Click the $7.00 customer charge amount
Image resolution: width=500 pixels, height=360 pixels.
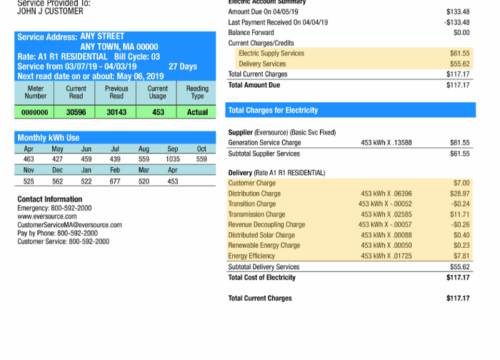click(462, 183)
